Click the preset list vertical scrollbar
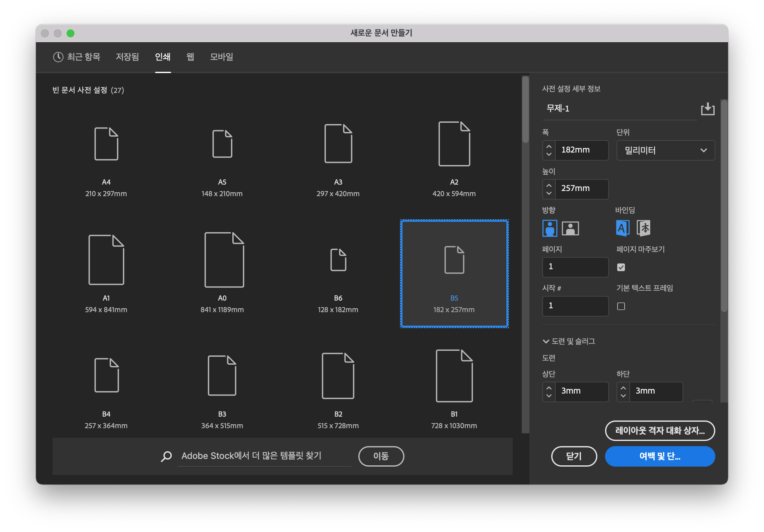The image size is (764, 532). click(x=525, y=110)
